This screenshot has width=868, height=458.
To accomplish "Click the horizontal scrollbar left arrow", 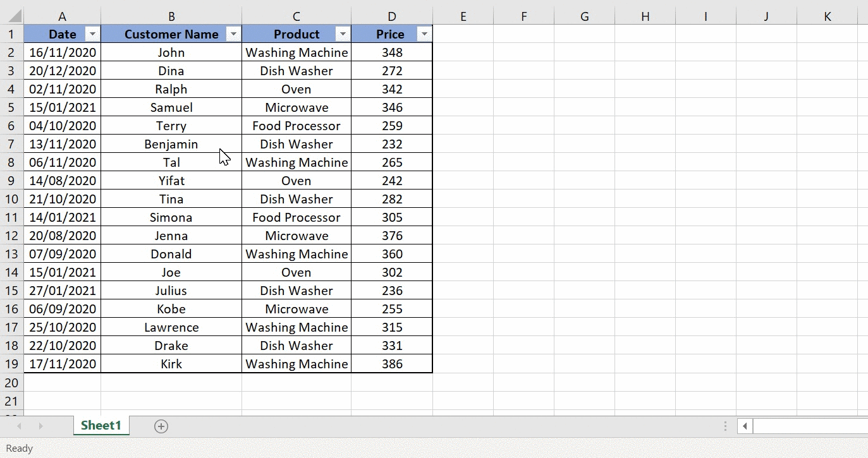I will (x=745, y=426).
